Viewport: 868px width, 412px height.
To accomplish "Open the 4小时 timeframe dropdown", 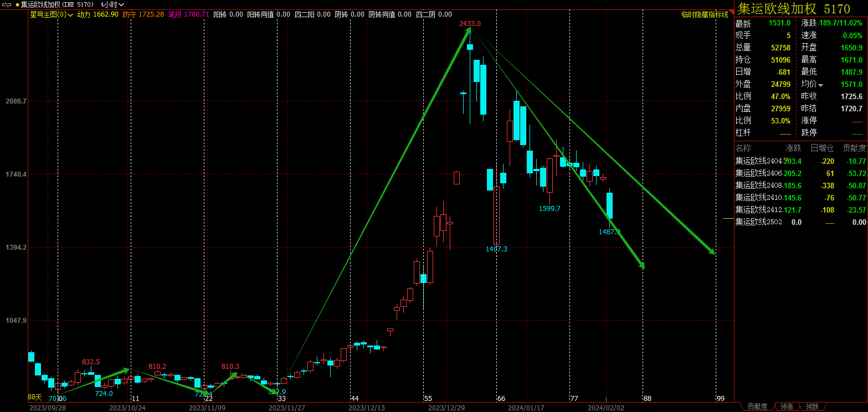I will (x=112, y=4).
